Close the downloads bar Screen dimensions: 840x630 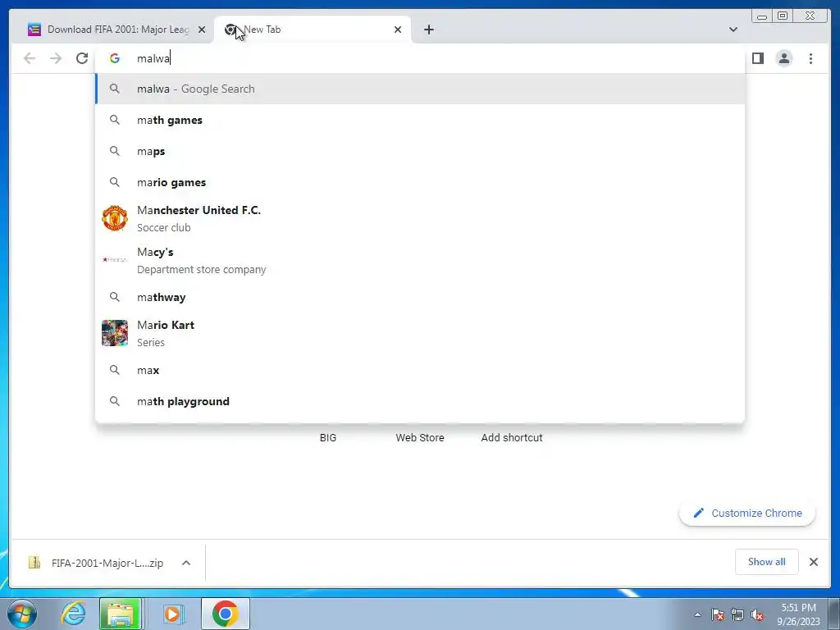(813, 562)
